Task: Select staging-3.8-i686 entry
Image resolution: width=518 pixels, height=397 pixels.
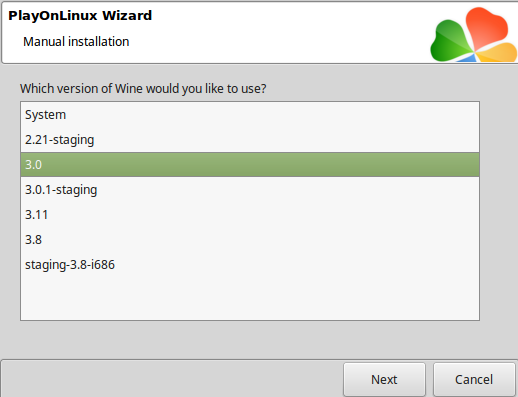Action: [250, 265]
